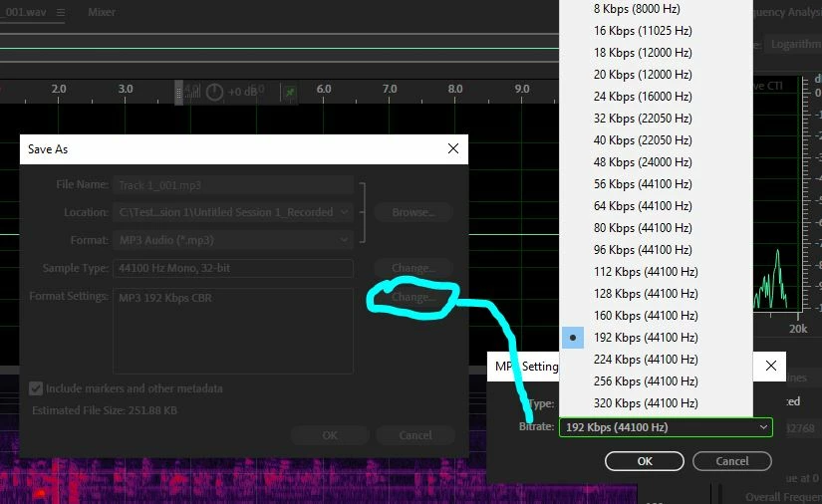Click Browse in the Save As dialog
The image size is (822, 504).
point(413,212)
